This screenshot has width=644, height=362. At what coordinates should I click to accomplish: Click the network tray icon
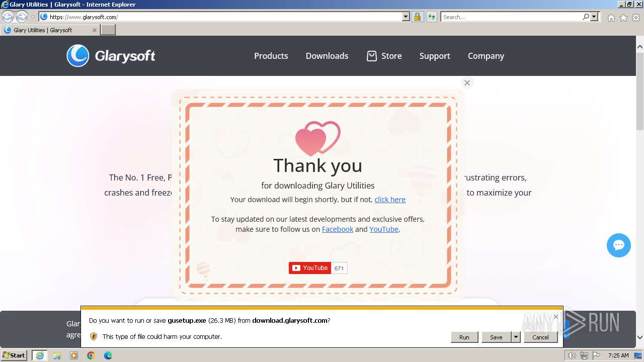pos(584,355)
